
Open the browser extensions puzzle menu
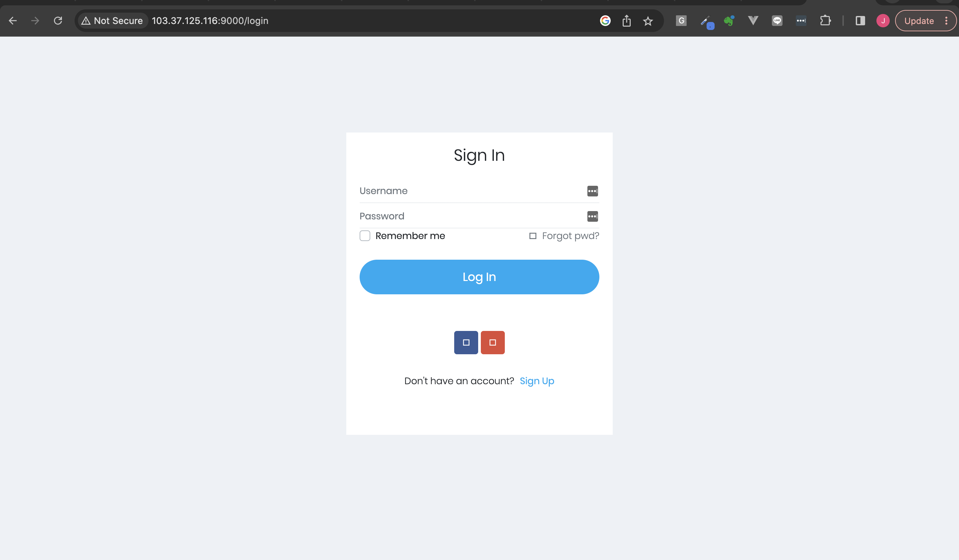tap(825, 21)
